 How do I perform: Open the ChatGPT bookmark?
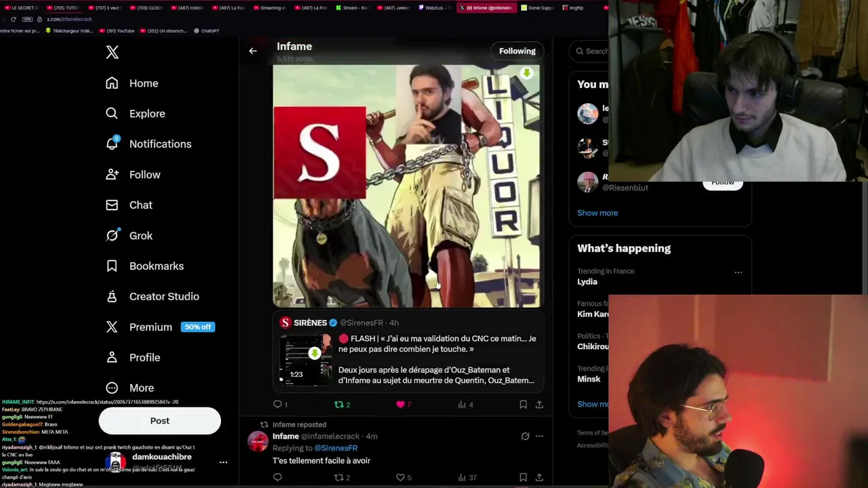(x=206, y=30)
